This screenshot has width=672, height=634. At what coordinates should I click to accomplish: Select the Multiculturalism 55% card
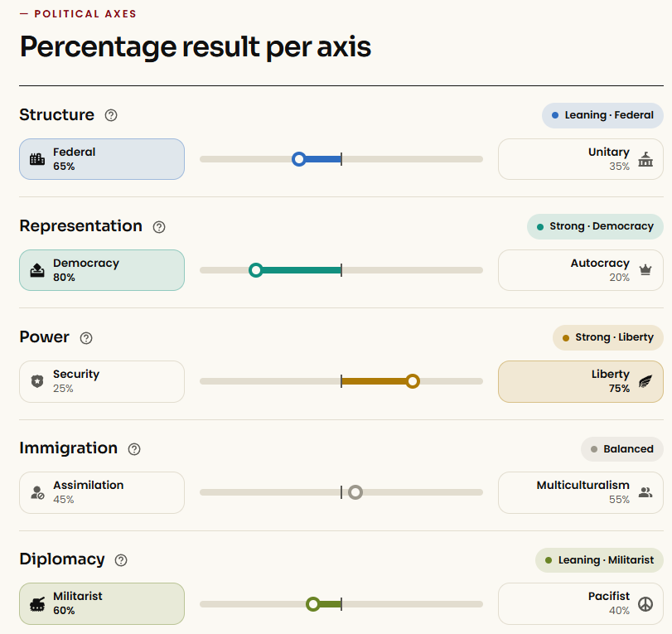coord(581,492)
